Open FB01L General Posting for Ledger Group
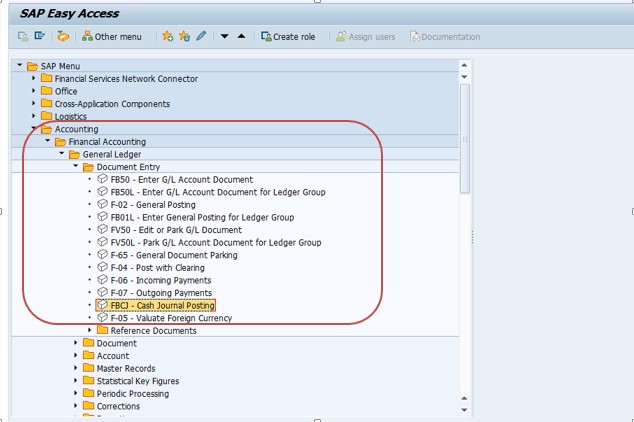634x422 pixels. (x=202, y=217)
